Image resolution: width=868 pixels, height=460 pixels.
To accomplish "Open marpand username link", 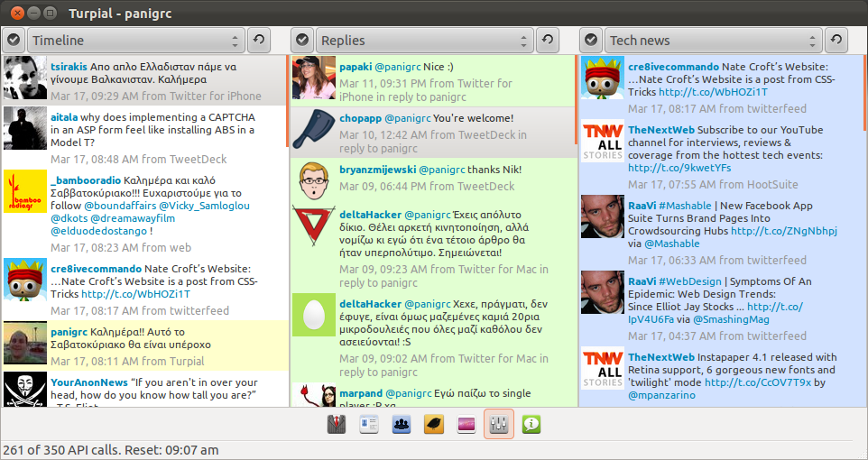I will coord(361,393).
